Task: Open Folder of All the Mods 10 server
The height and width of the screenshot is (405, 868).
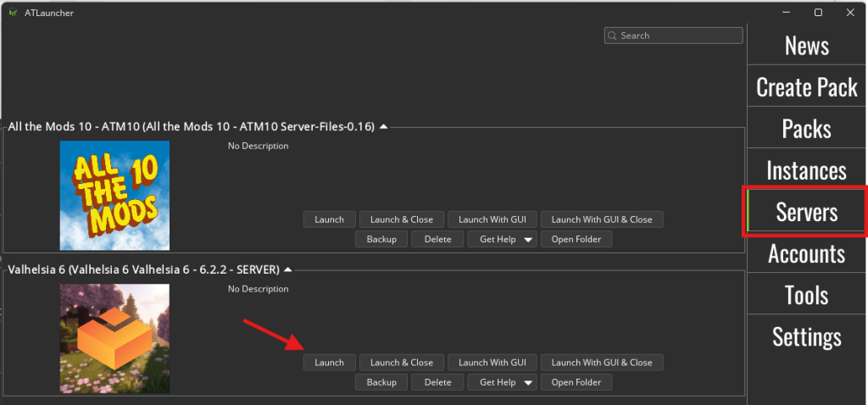Action: pyautogui.click(x=576, y=240)
